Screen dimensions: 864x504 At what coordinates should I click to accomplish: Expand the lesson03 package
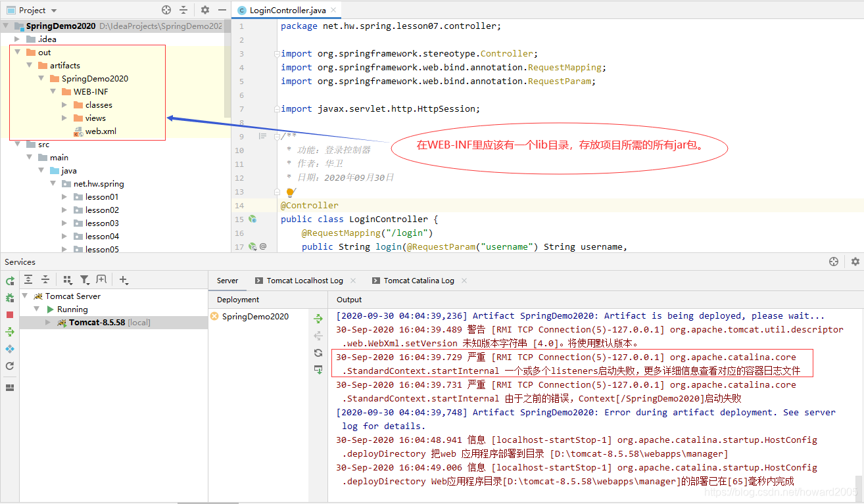pyautogui.click(x=64, y=223)
